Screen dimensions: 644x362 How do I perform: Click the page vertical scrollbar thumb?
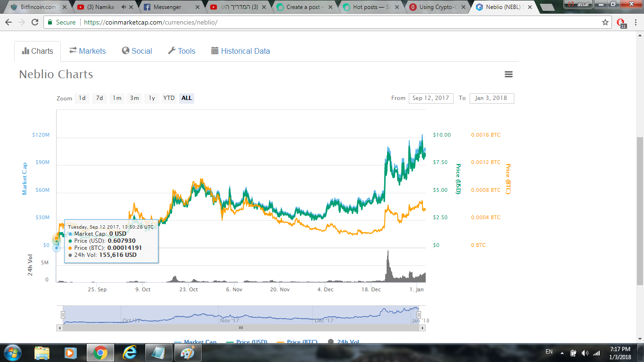pyautogui.click(x=640, y=212)
